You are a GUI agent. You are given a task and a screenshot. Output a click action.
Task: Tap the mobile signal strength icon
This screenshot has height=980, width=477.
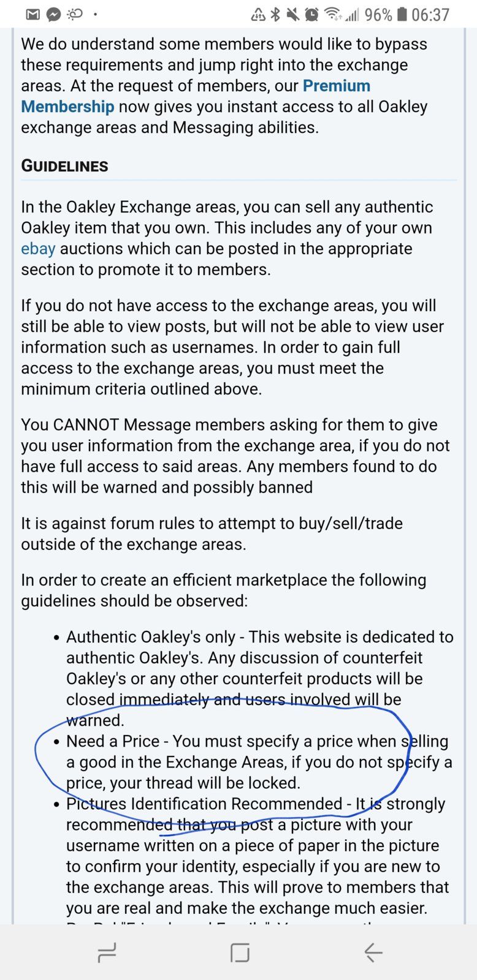pos(352,14)
